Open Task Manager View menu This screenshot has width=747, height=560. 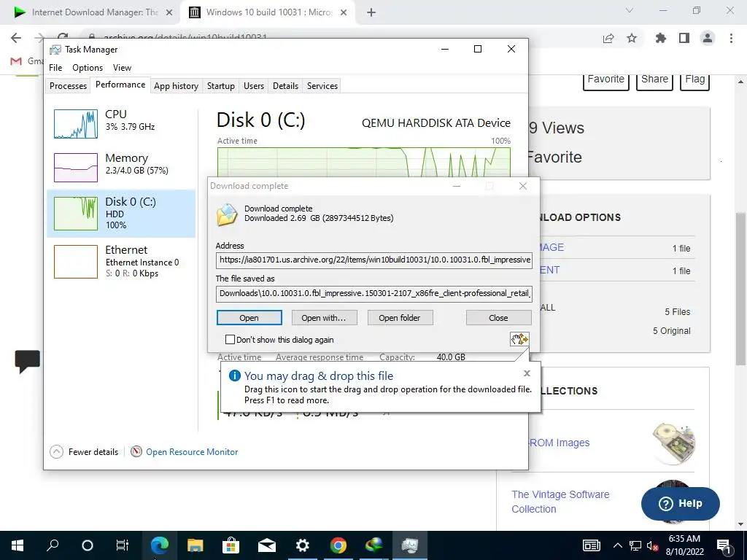pos(122,68)
